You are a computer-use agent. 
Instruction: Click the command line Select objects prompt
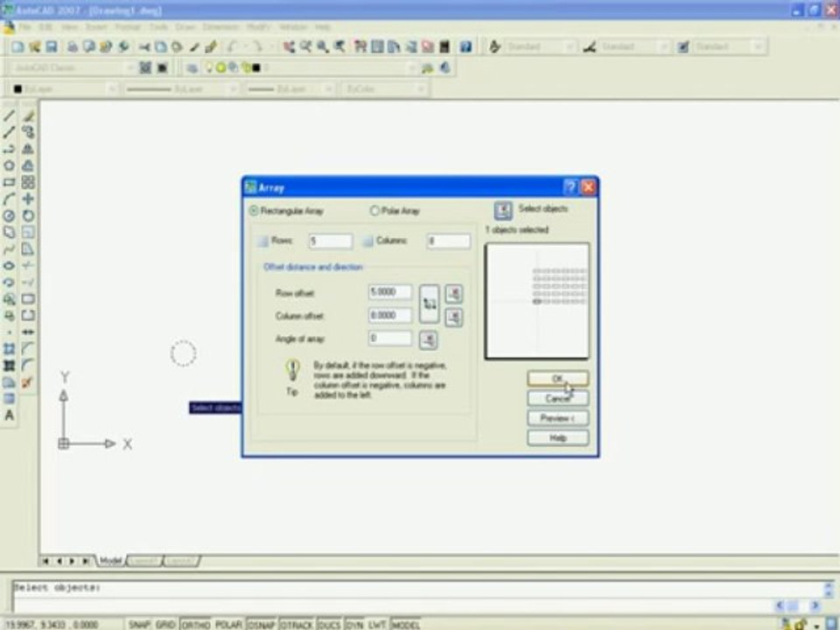[56, 588]
